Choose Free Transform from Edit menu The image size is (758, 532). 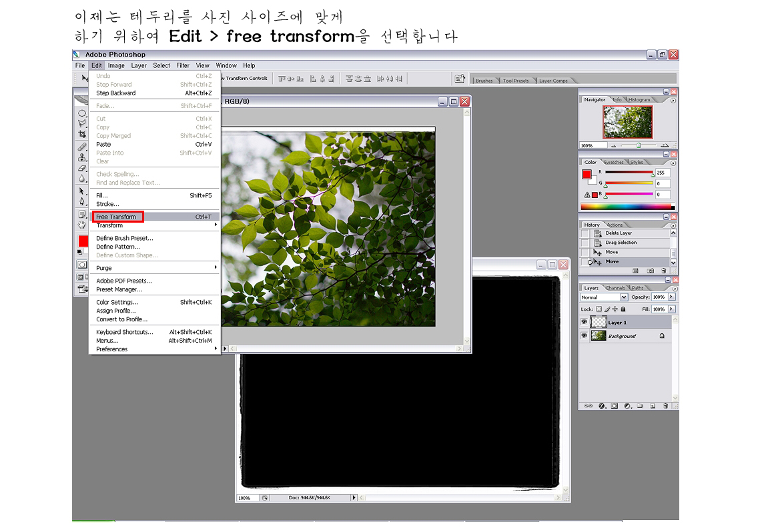[116, 217]
